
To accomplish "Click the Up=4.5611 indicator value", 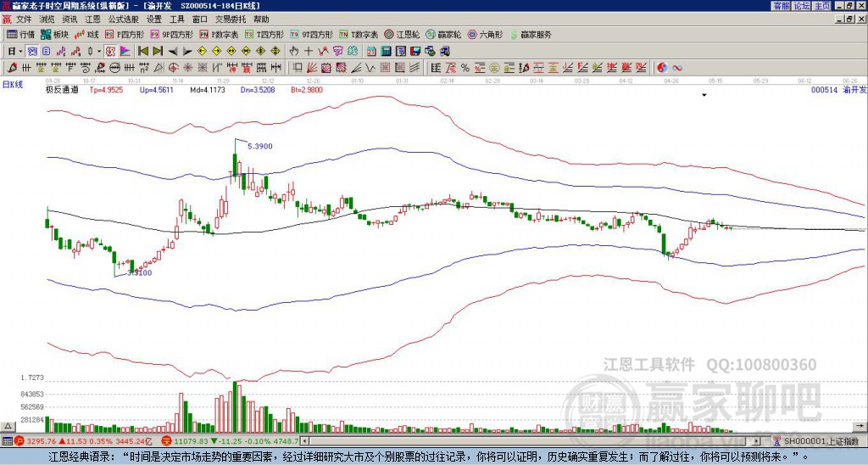I will pos(156,90).
